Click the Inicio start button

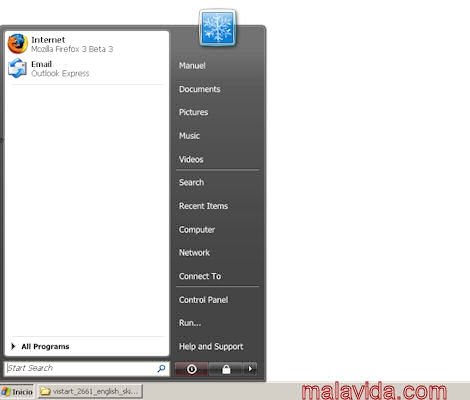pyautogui.click(x=17, y=391)
